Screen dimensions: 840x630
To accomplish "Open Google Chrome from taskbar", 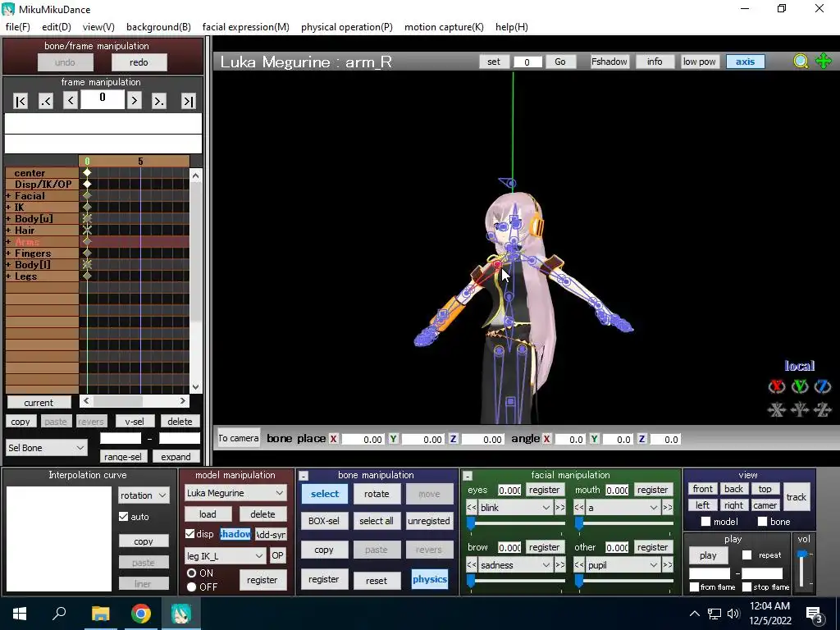I will tap(141, 614).
